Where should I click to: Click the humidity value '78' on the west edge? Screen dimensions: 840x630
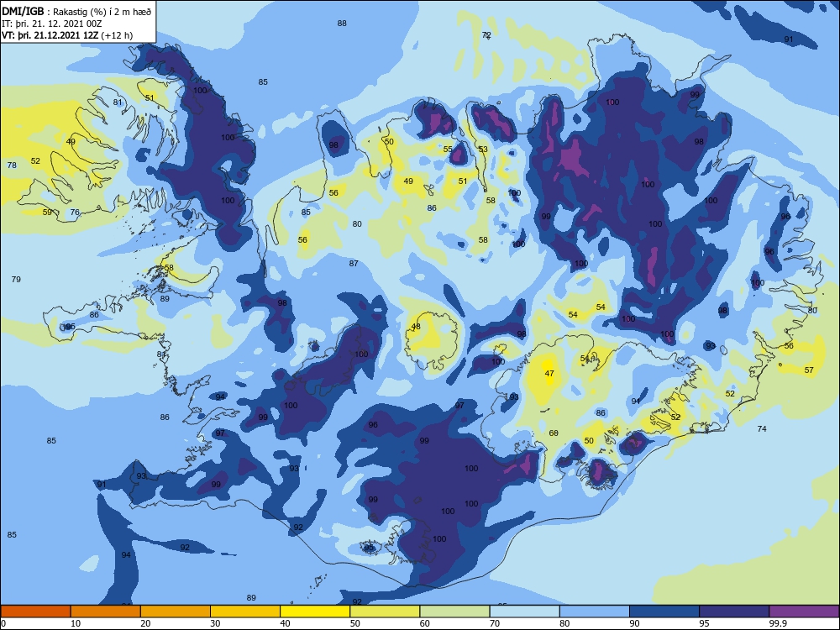12,165
